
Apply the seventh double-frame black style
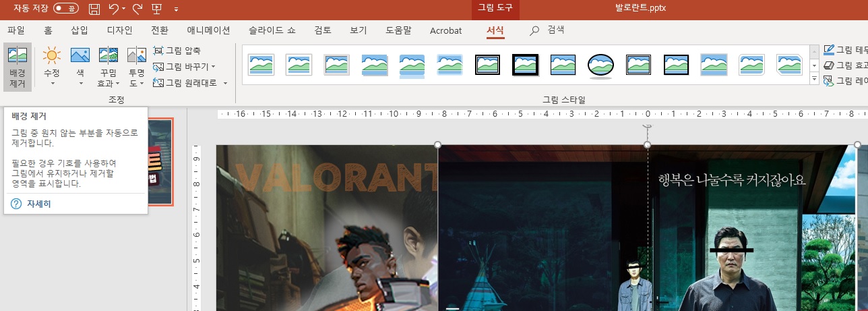[x=487, y=65]
